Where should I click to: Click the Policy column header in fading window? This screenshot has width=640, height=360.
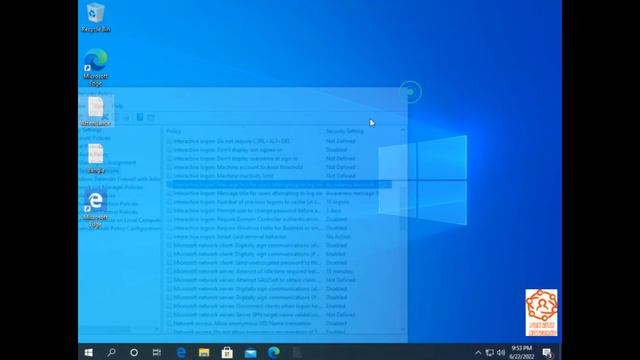coord(173,131)
